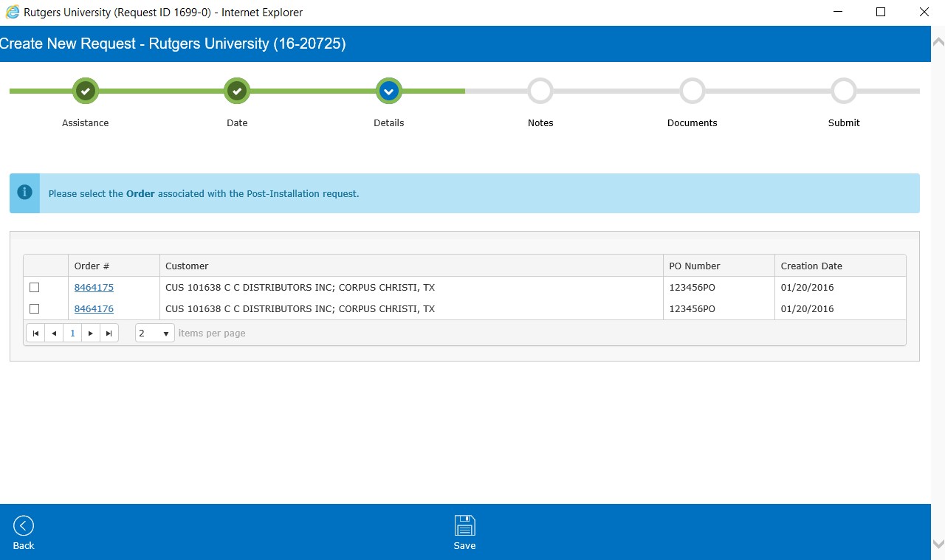945x560 pixels.
Task: Check the box for order 8464176
Action: click(34, 309)
